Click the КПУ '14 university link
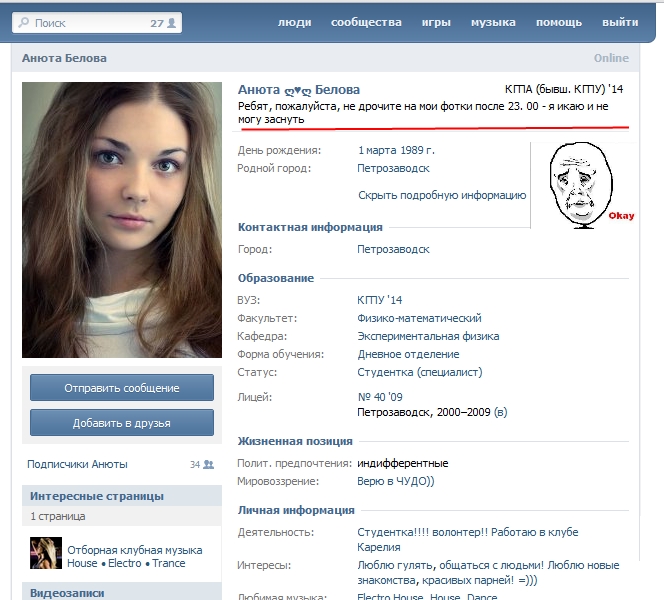 pos(379,300)
